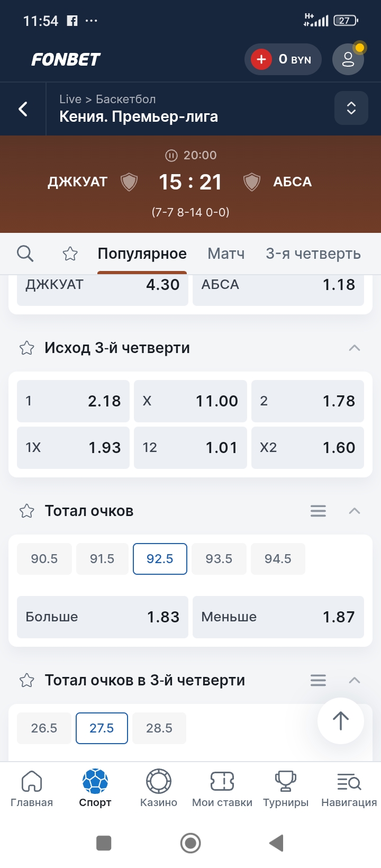This screenshot has height=868, width=381.
Task: Collapse the Тотал очков section
Action: 355,511
